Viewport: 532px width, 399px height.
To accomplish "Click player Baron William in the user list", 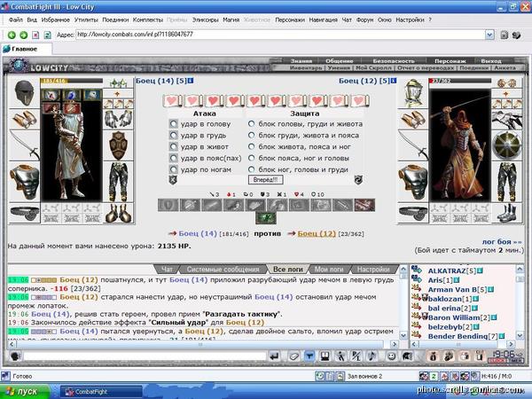I will (x=454, y=317).
